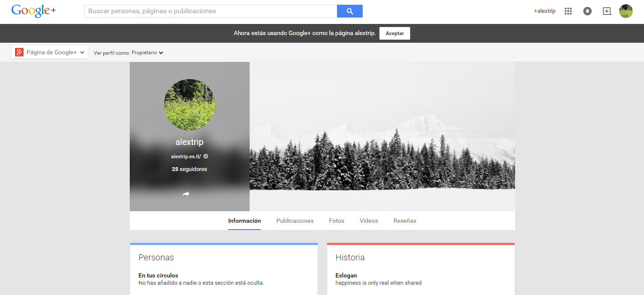Switch to the Fotos tab
This screenshot has height=295, width=644.
(x=337, y=221)
